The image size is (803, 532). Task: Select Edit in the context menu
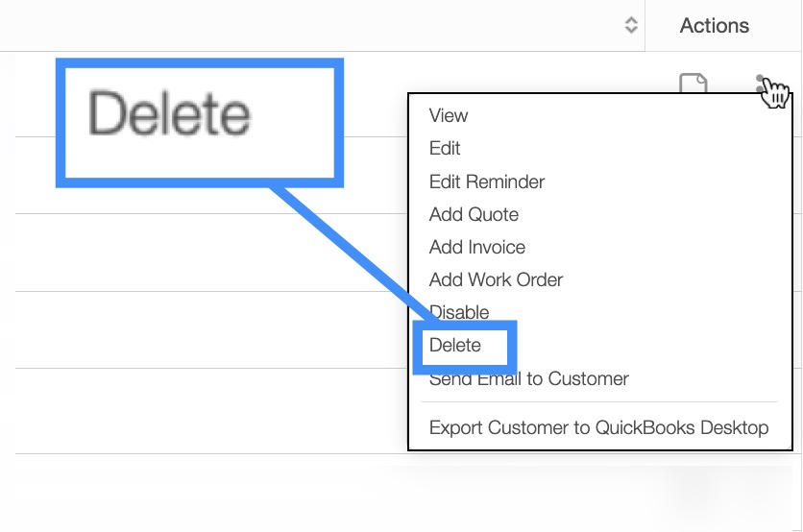[445, 148]
